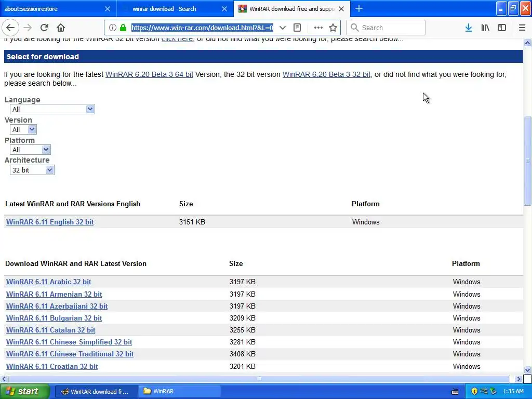Click the browser Search box
The height and width of the screenshot is (399, 532).
coord(386,28)
